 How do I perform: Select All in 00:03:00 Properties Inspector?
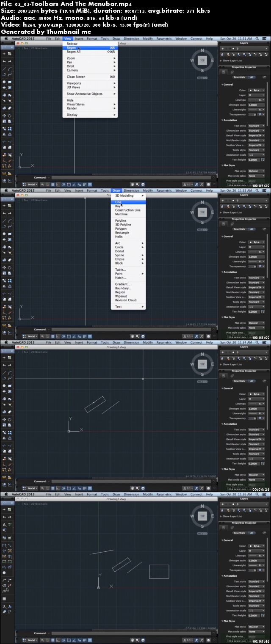pos(252,229)
